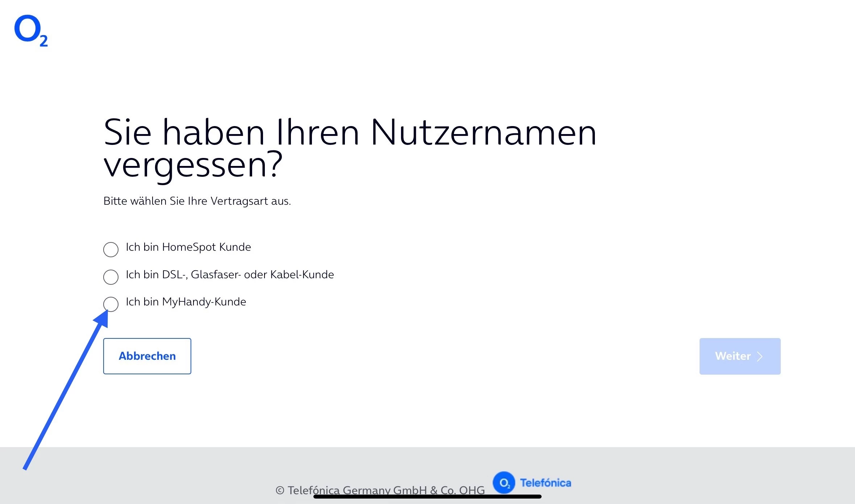Viewport: 855px width, 504px height.
Task: Click the 'Ich bin DSL-, Glasfaser- oder Kabel-Kunde' label
Action: coord(230,275)
